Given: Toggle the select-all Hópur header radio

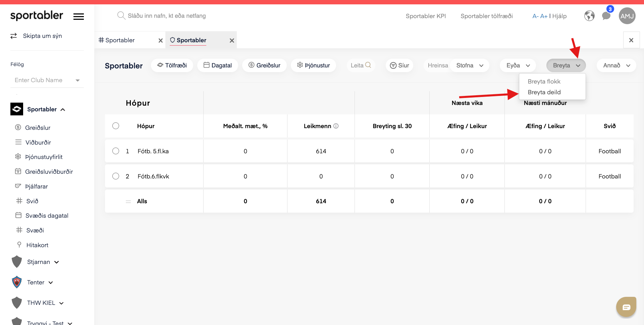Looking at the screenshot, I should [x=116, y=126].
